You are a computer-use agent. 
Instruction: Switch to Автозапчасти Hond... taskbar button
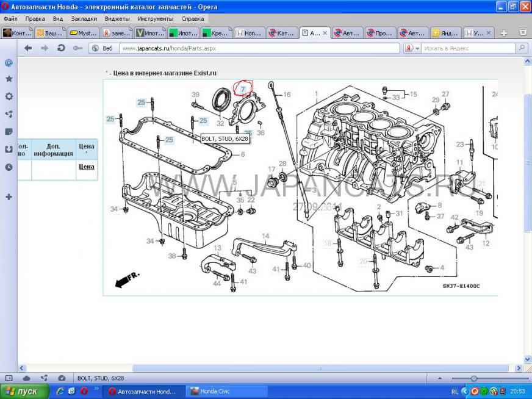click(143, 392)
